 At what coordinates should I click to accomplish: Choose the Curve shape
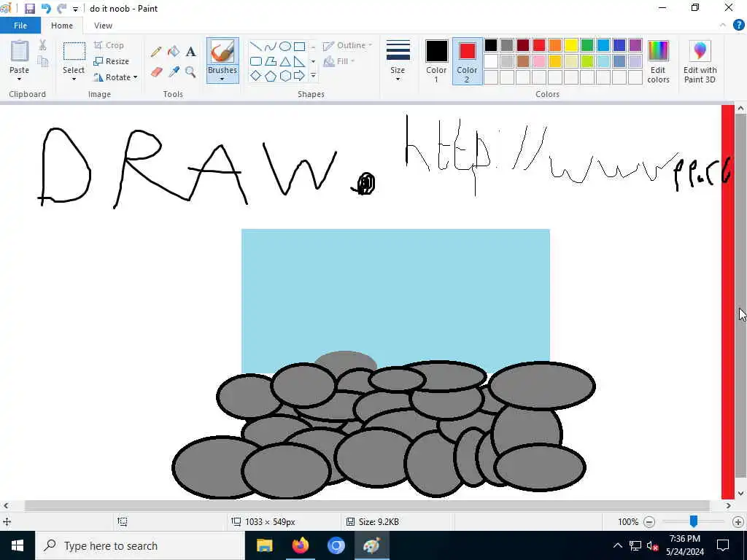(270, 46)
